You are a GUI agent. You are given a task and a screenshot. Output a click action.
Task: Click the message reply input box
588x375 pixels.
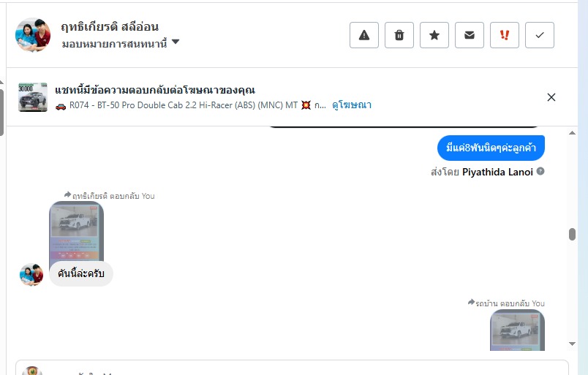pos(293,369)
